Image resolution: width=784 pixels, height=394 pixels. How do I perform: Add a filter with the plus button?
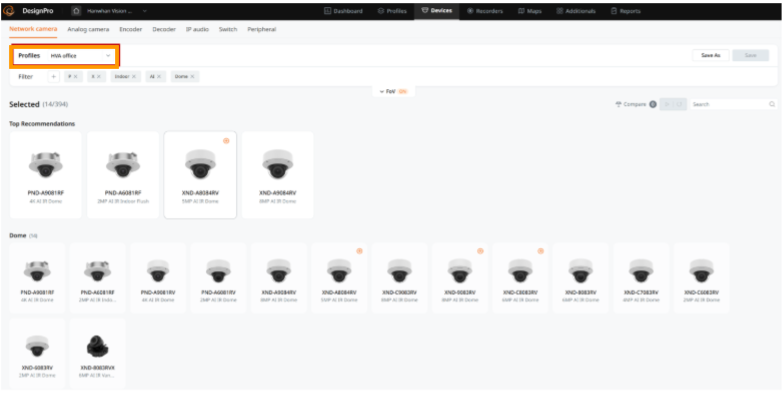coord(54,76)
